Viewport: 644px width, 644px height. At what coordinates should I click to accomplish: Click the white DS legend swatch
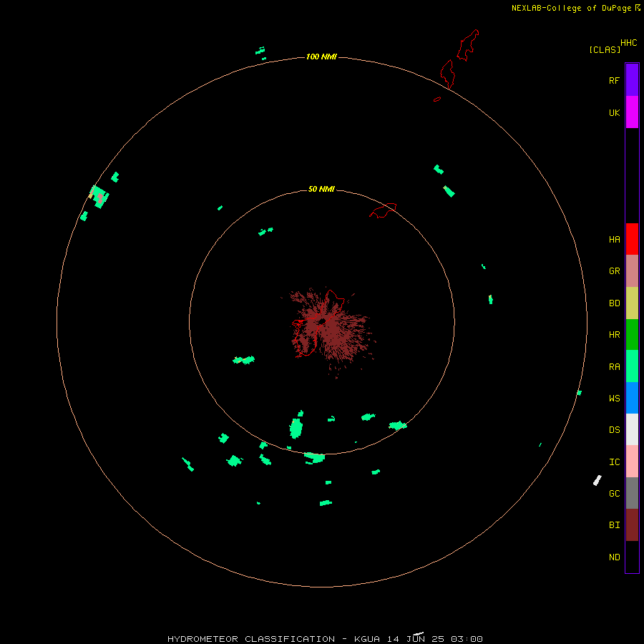pos(632,429)
